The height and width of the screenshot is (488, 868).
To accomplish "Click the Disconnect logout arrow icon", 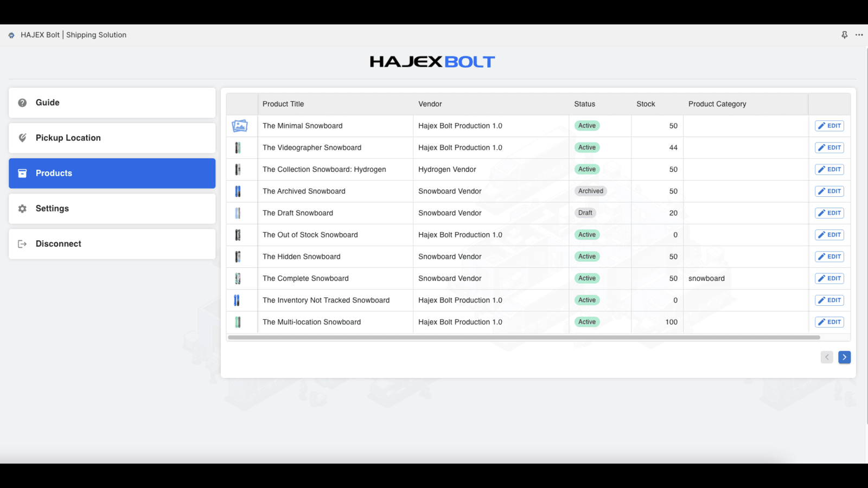I will [x=22, y=244].
